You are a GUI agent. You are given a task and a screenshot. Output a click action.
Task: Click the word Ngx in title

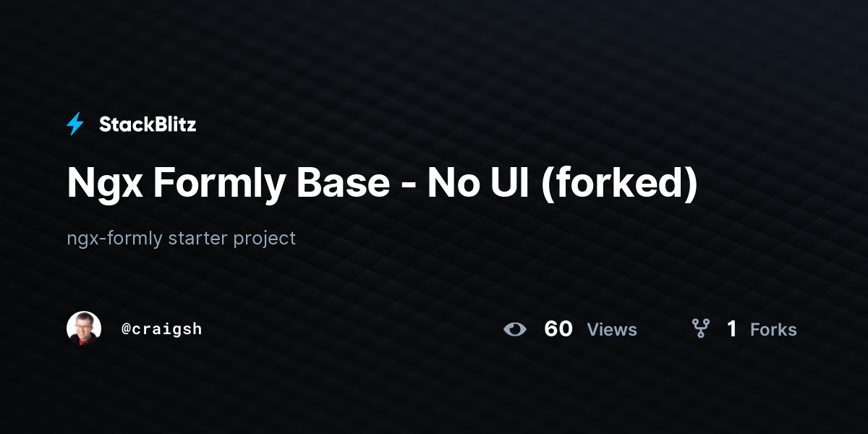[x=104, y=184]
